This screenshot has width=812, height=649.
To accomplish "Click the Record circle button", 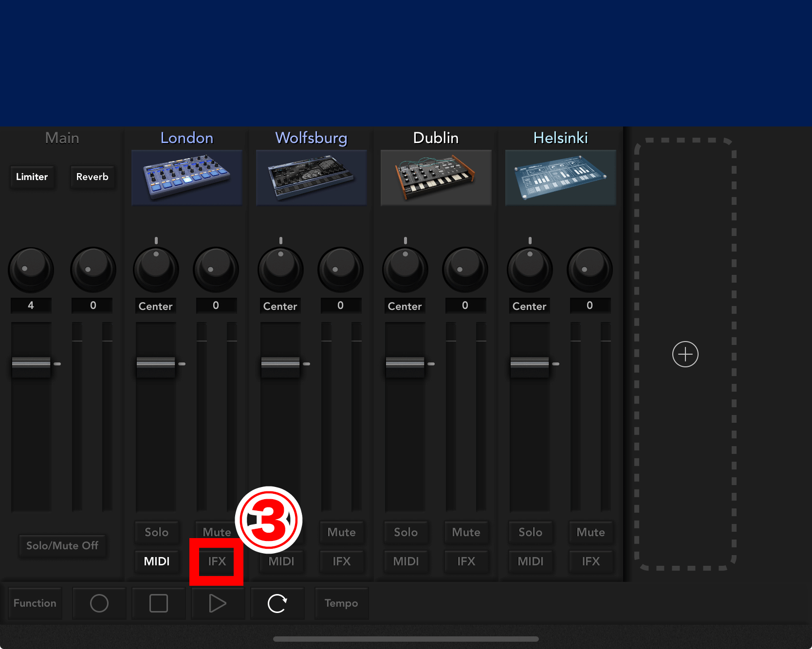I will point(99,603).
